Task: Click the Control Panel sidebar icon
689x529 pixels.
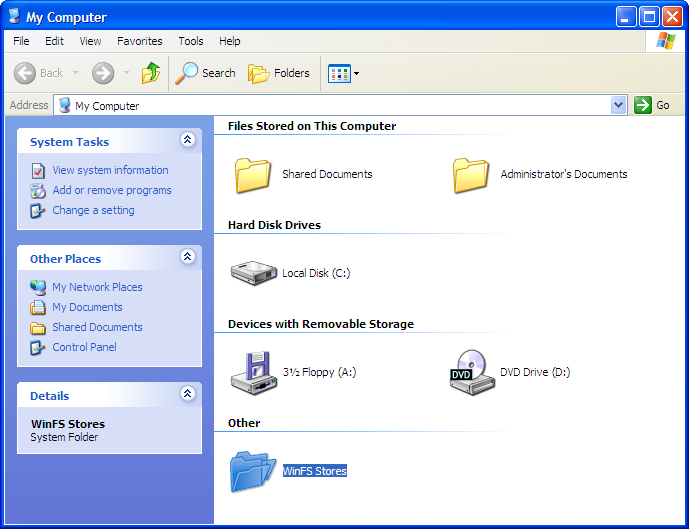Action: [x=37, y=348]
